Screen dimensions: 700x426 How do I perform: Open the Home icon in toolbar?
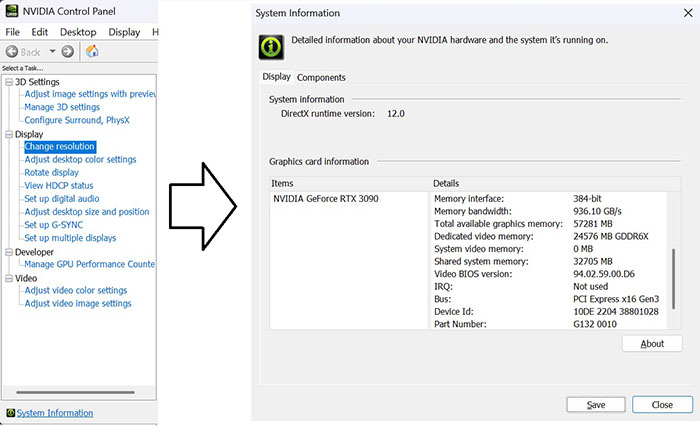point(92,51)
